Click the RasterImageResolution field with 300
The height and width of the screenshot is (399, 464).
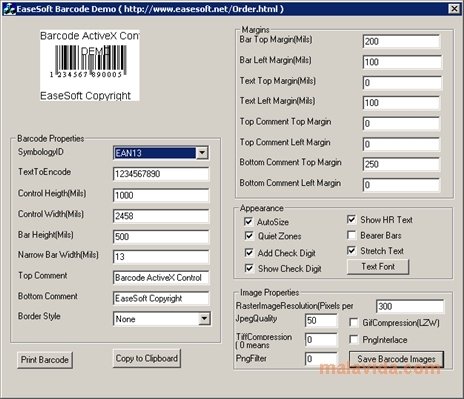[410, 306]
